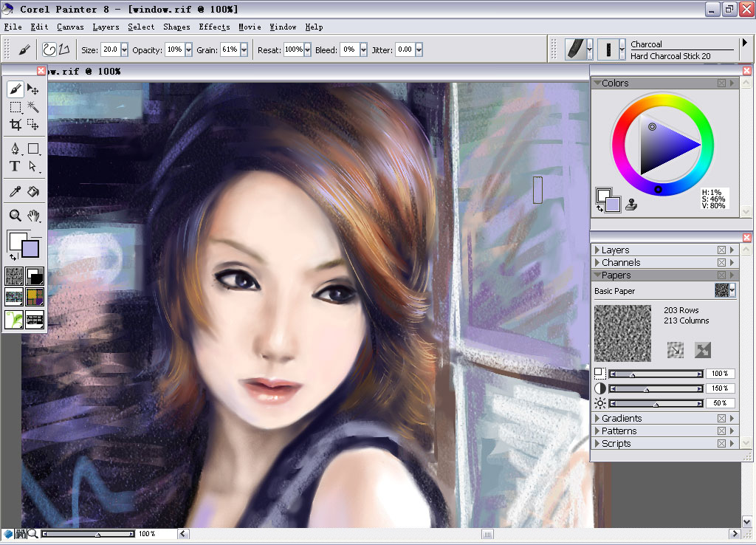Open the brush category dropdown
Image resolution: width=756 pixels, height=545 pixels.
589,49
